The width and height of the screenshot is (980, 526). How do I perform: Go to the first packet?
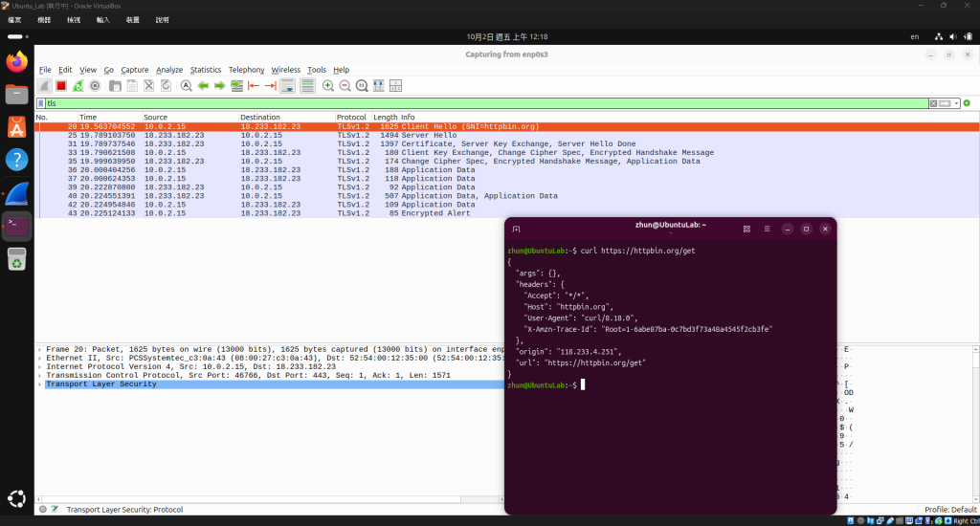(x=254, y=85)
